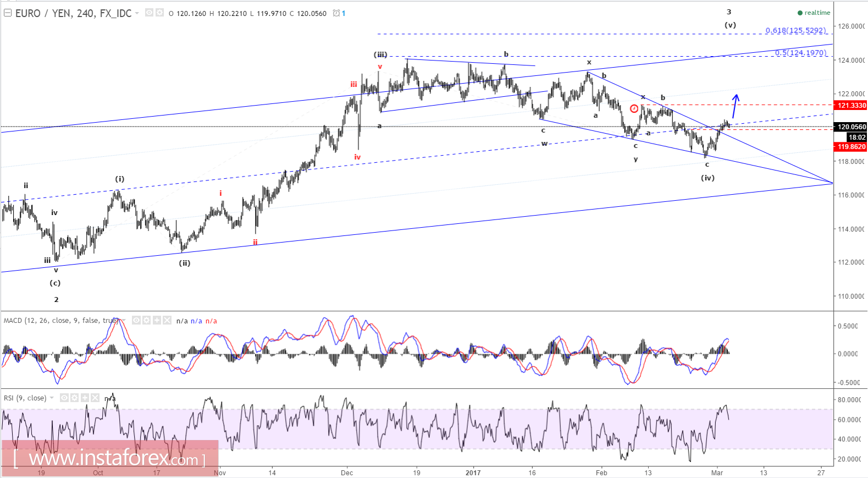Click the MACD (12, 26, close, 9) title
Image resolution: width=868 pixels, height=478 pixels.
click(62, 320)
